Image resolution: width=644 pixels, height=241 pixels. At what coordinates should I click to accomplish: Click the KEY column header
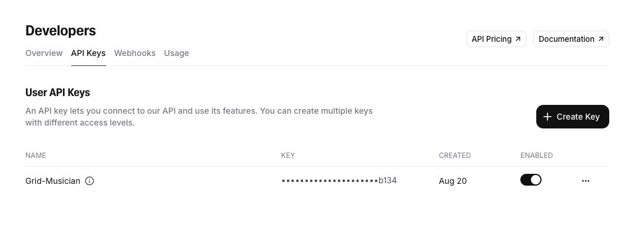288,156
